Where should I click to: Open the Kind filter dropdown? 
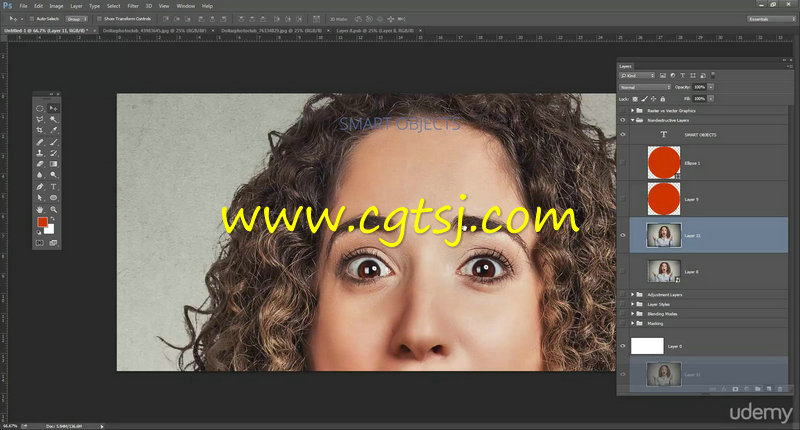point(637,75)
